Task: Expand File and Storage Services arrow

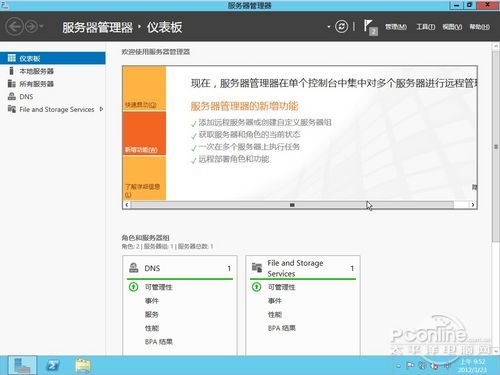Action: (x=101, y=109)
